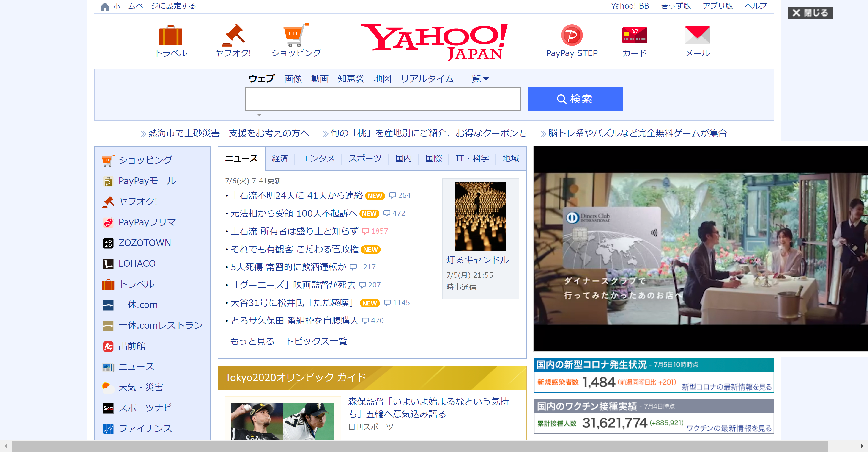Open the きっず版 link
This screenshot has height=452, width=868.
point(676,6)
